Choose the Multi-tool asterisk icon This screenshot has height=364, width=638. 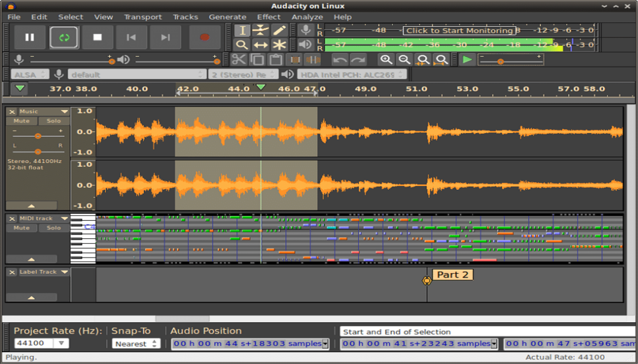(279, 45)
